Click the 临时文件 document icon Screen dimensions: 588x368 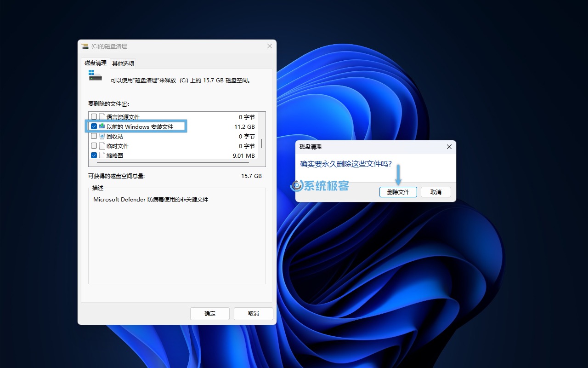tap(101, 145)
